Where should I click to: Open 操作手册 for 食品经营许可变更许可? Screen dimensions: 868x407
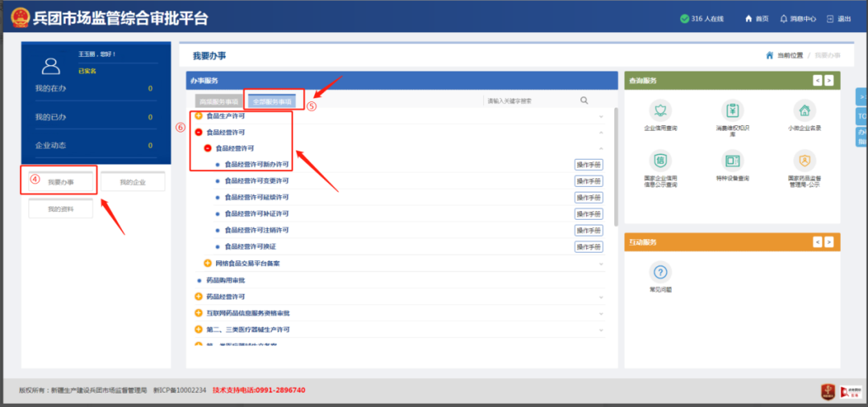tap(588, 181)
